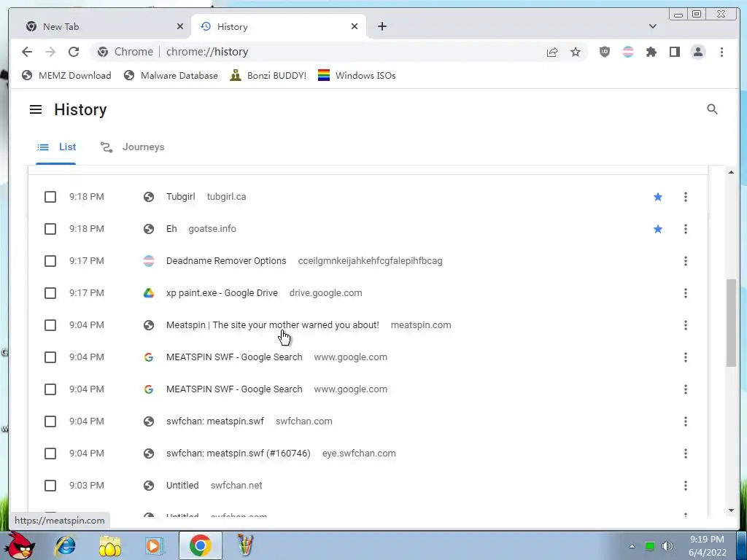The height and width of the screenshot is (560, 747).
Task: Search history with the magnifier icon
Action: click(712, 109)
